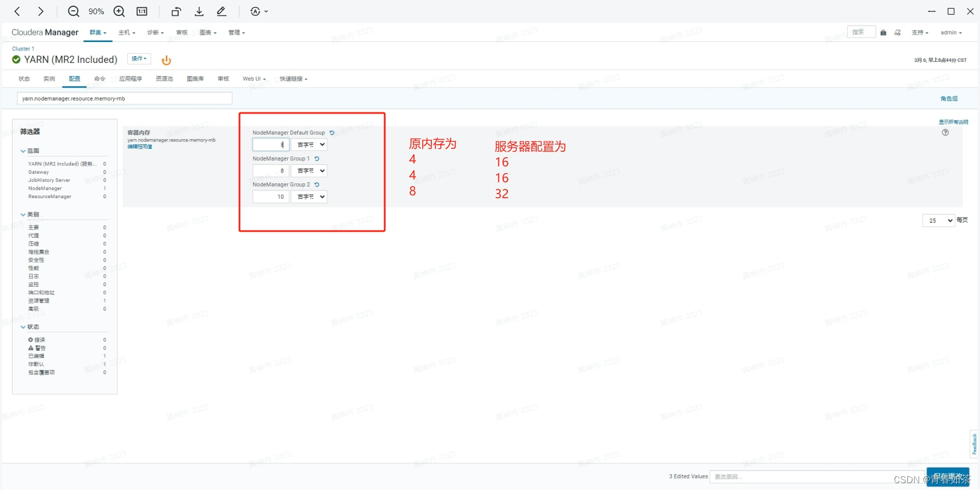
Task: Click the running commands icon beside briefcase
Action: (898, 33)
